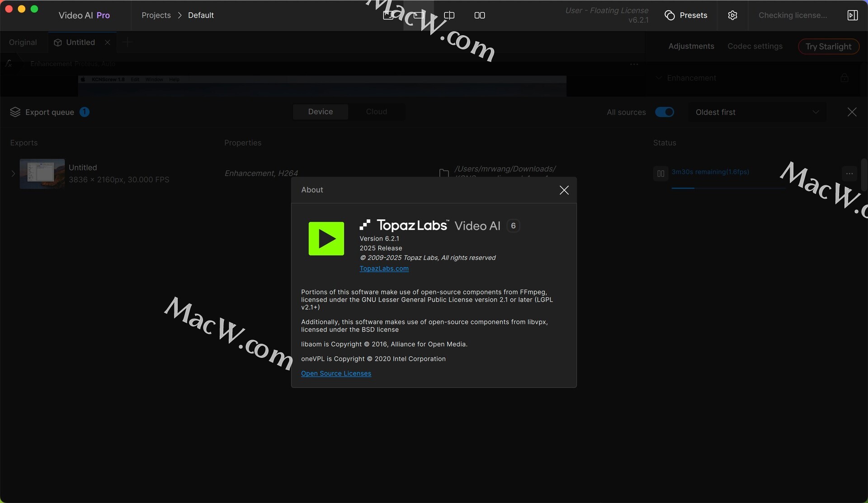This screenshot has height=503, width=868.
Task: Click the Checking license status text
Action: click(x=793, y=15)
